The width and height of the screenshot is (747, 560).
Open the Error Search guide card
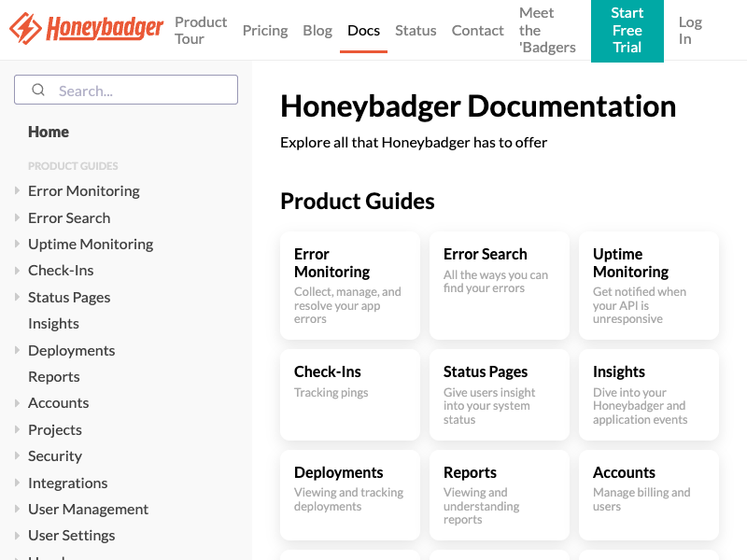[500, 286]
